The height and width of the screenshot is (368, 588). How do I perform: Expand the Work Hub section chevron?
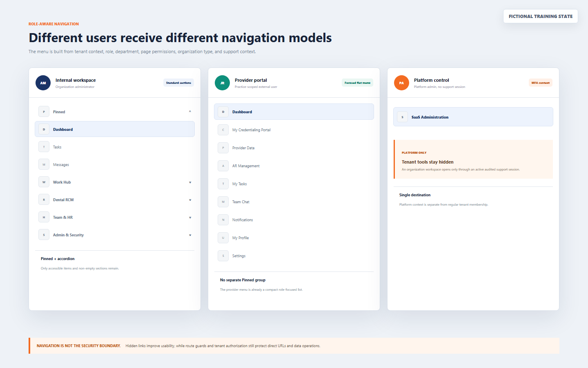coord(190,182)
